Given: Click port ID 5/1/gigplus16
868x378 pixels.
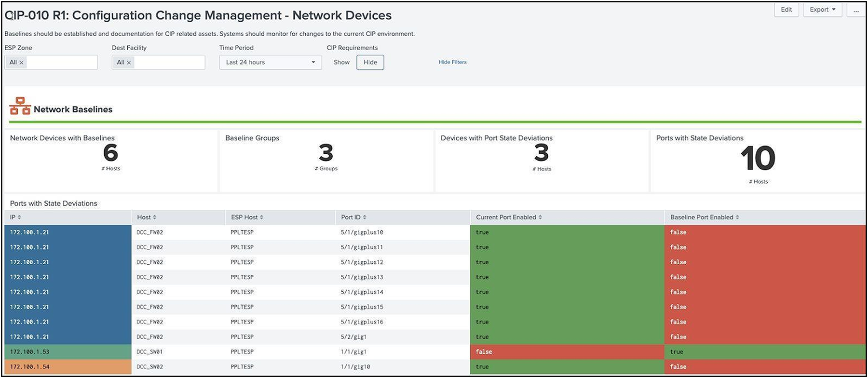Looking at the screenshot, I should (362, 322).
